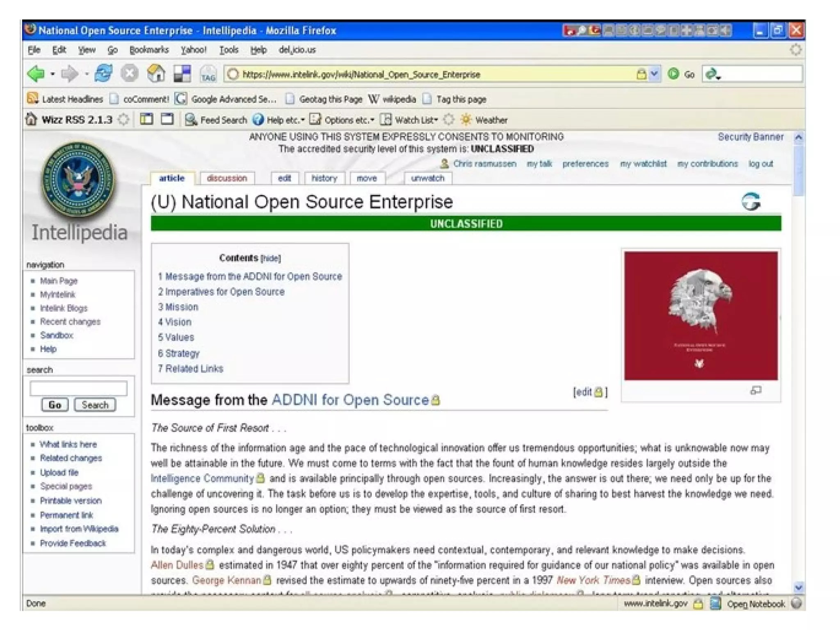The image size is (840, 630).
Task: Open the Recent changes navigation link
Action: coord(70,322)
